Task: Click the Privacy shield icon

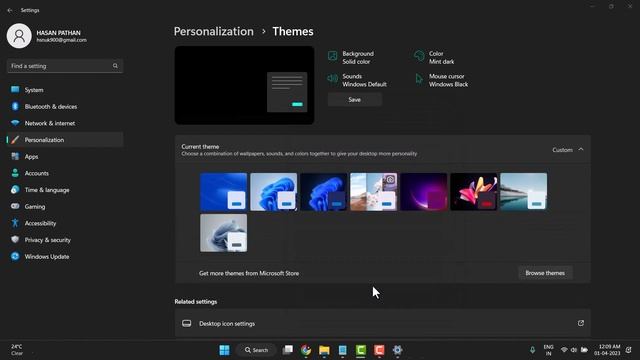Action: [15, 240]
